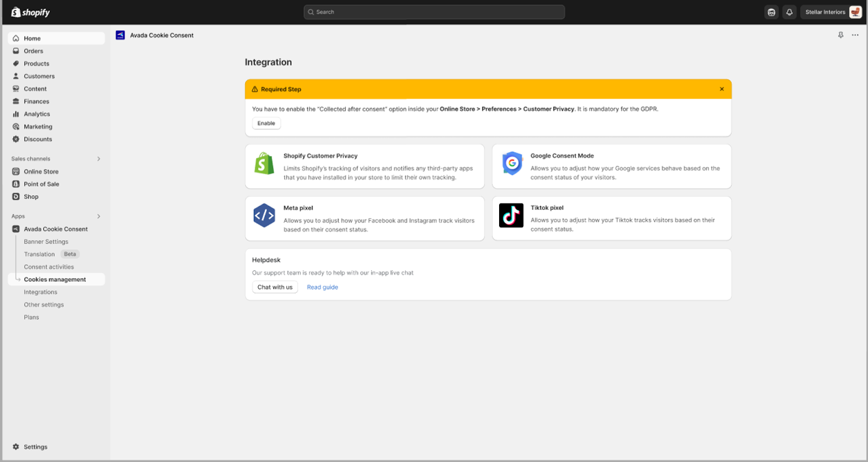Click the warning triangle in Required Step banner
Screen dimensions: 868x462
[x=255, y=89]
